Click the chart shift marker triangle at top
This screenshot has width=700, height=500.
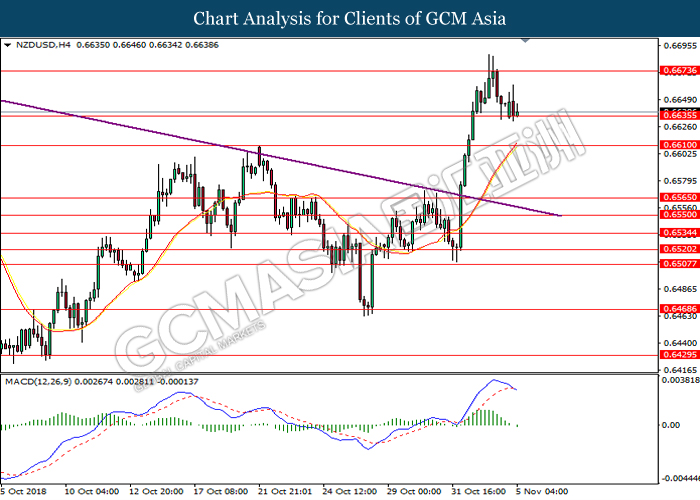point(525,41)
